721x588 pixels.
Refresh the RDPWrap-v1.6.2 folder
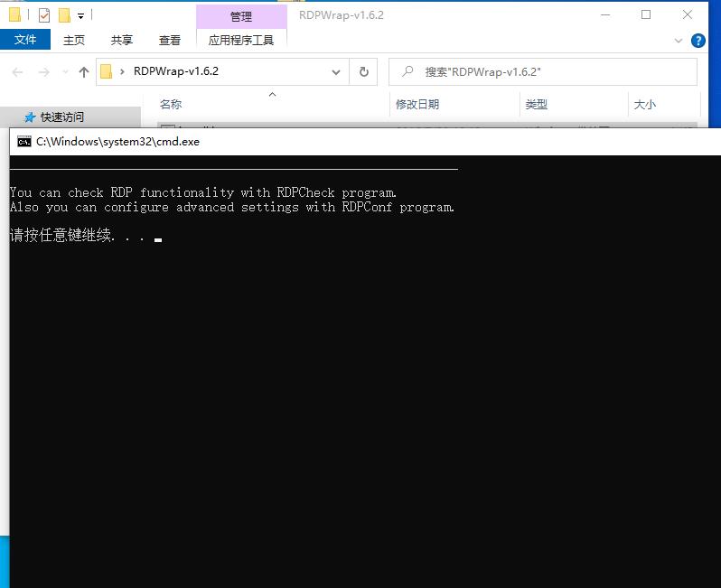coord(363,72)
